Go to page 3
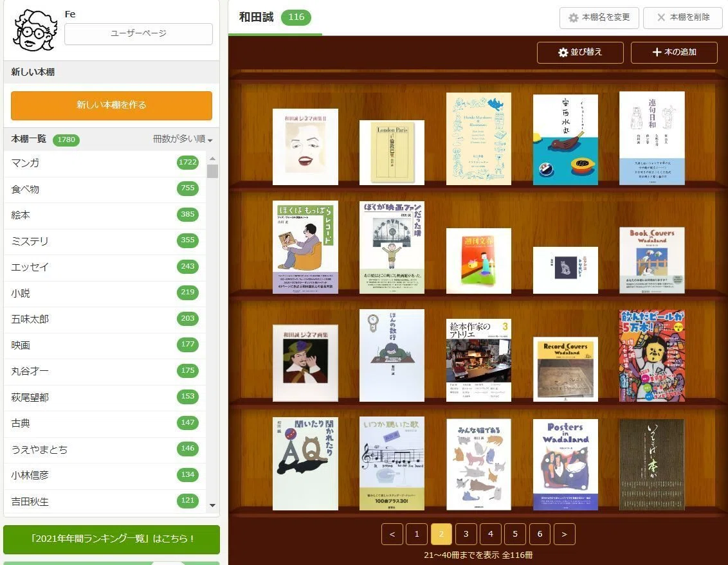 tap(466, 534)
